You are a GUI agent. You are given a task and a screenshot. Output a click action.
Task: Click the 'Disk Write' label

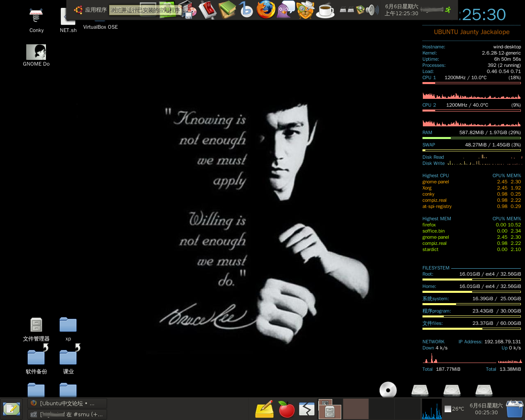click(434, 163)
